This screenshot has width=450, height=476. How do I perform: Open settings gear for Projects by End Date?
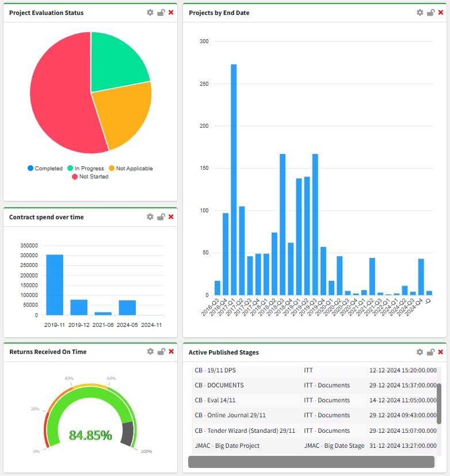420,13
